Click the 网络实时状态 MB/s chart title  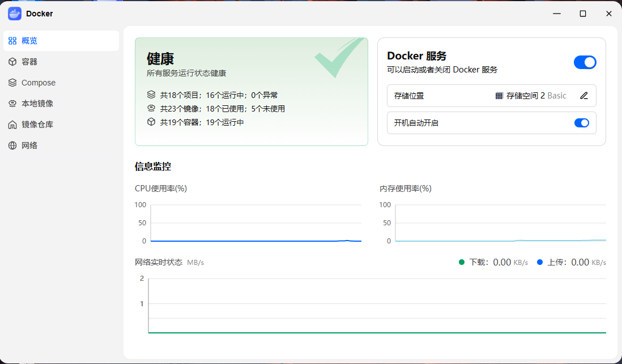pos(169,263)
